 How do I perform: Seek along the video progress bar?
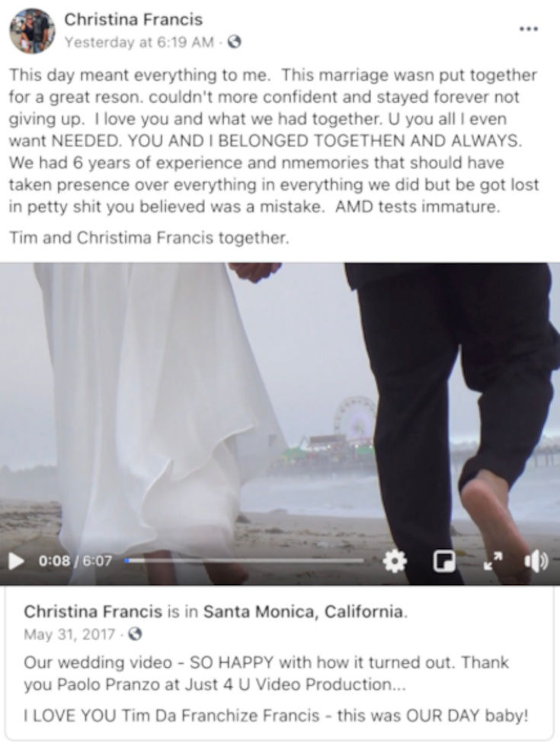(244, 561)
